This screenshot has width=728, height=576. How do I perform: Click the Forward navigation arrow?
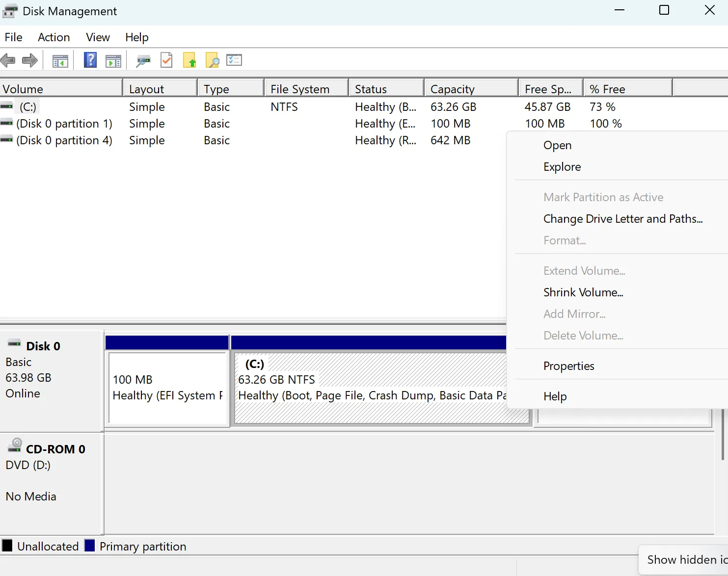[29, 60]
